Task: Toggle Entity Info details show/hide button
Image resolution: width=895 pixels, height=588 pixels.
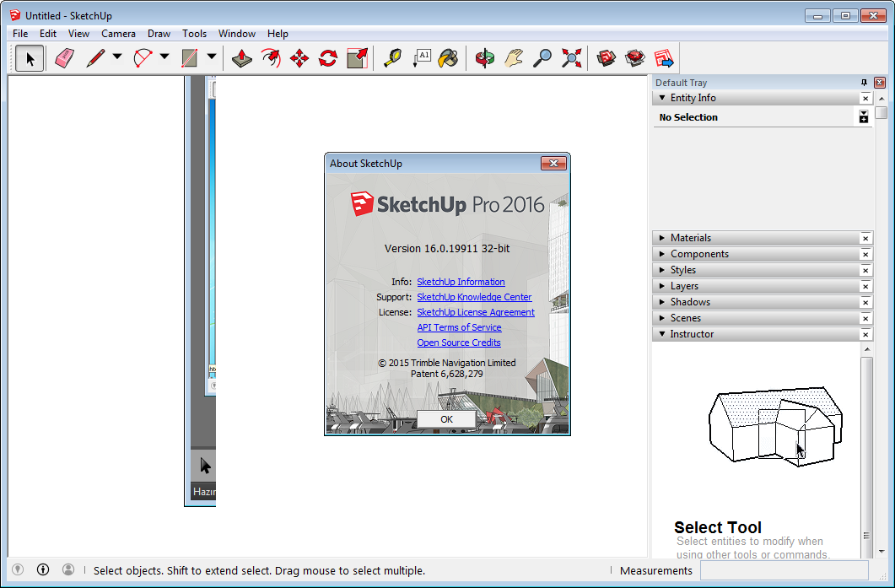Action: (864, 117)
